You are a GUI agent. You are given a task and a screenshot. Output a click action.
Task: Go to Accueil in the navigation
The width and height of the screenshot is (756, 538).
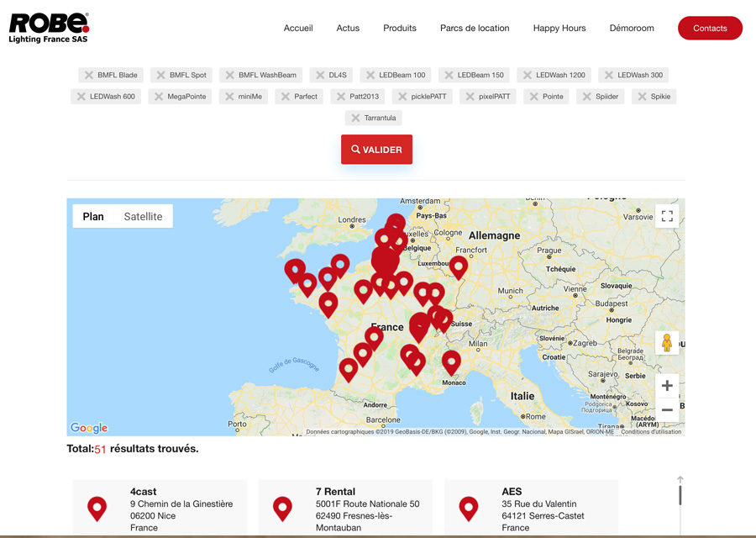pyautogui.click(x=298, y=28)
